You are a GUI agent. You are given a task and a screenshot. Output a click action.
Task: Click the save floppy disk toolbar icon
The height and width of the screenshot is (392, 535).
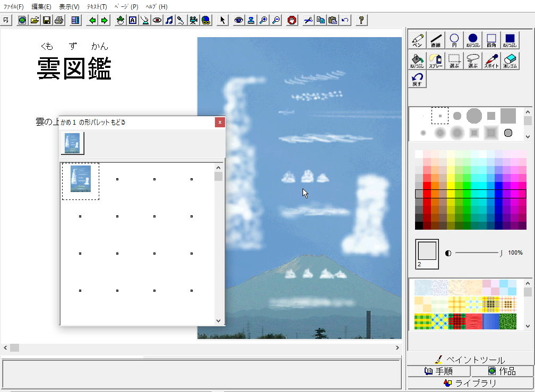click(x=47, y=20)
